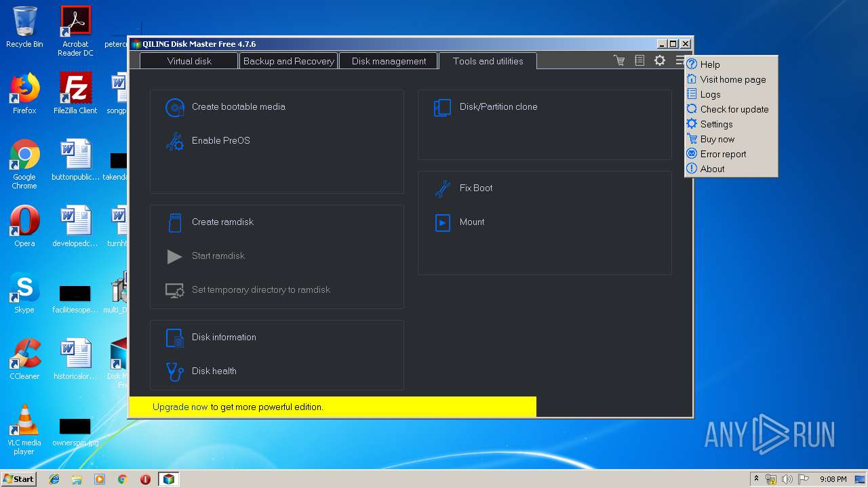Image resolution: width=868 pixels, height=488 pixels.
Task: Click the QILING Disk Master taskbar button
Action: tap(168, 479)
